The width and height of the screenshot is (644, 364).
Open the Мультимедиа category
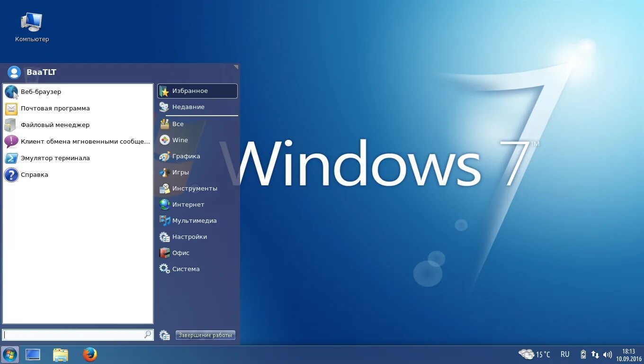click(x=197, y=221)
